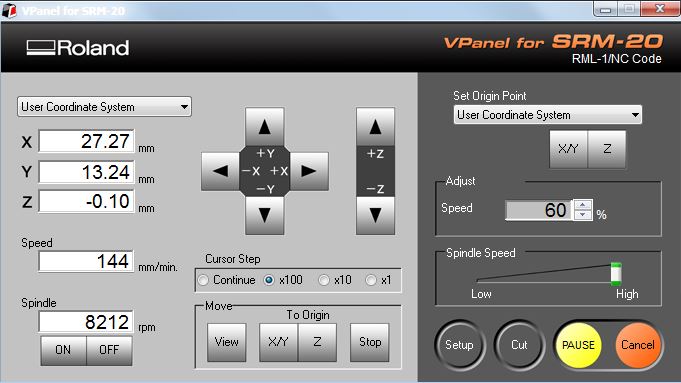
Task: Open the Cut dialog
Action: click(519, 345)
